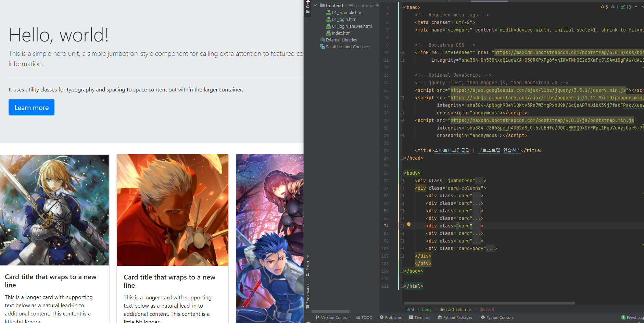Expand the folded card div on line 56
This screenshot has height=323, width=644.
[402, 211]
